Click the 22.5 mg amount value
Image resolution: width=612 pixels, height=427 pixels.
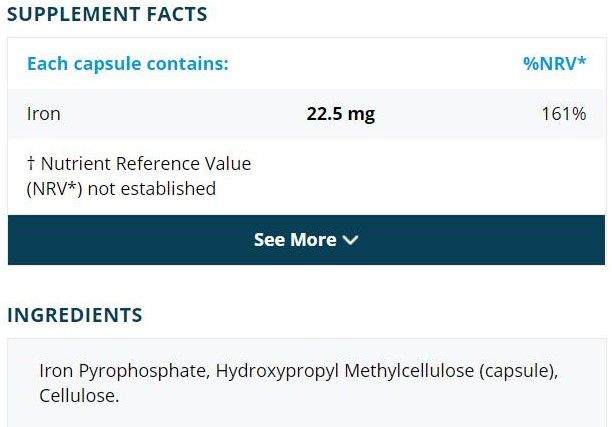(x=340, y=114)
